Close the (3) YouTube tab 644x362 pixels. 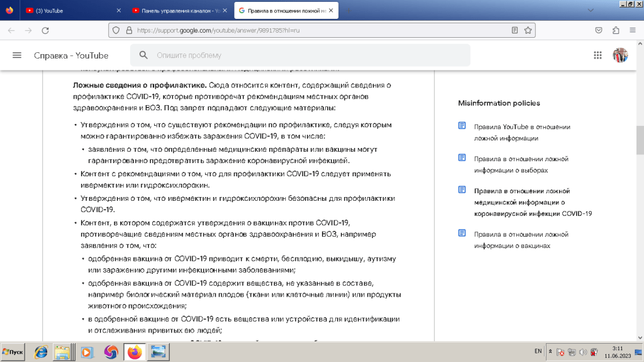click(119, 11)
